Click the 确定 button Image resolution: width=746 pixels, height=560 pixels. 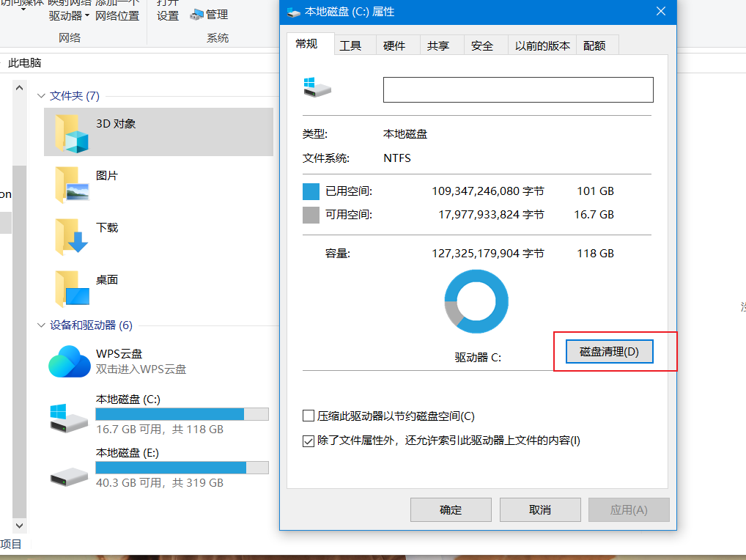[451, 510]
